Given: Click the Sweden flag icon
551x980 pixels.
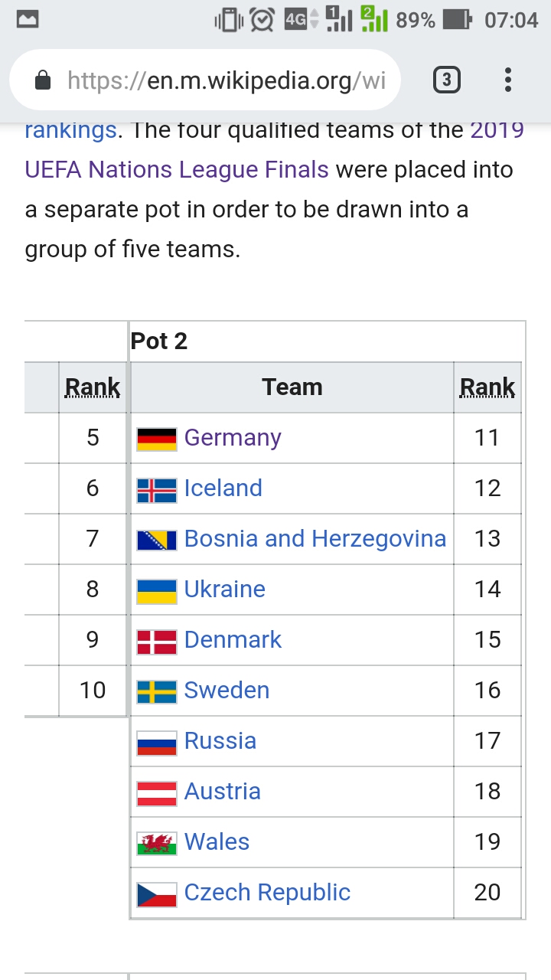Looking at the screenshot, I should pos(157,691).
